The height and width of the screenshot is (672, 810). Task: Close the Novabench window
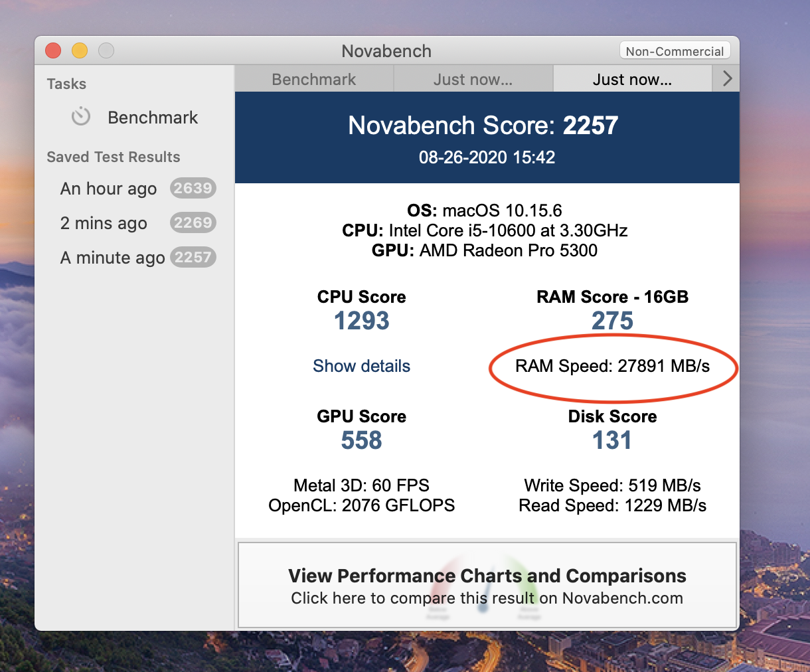(x=53, y=50)
